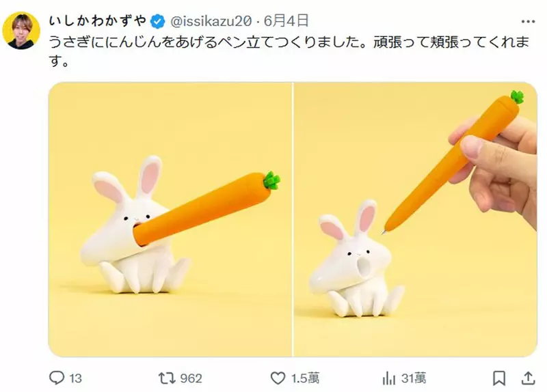Screen dimensions: 547x392
Task: Like the tweet with the heart icon
Action: [x=278, y=378]
